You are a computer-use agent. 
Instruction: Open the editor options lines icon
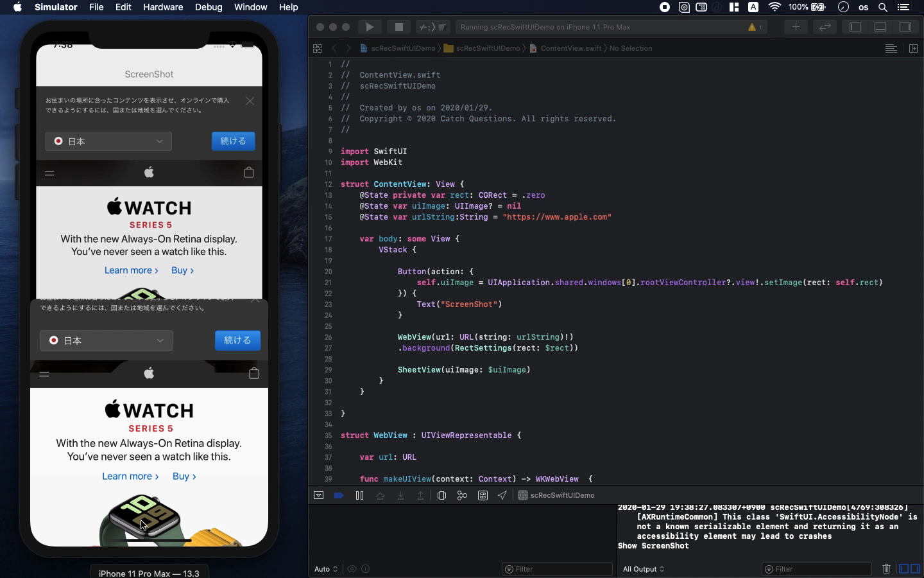click(891, 48)
